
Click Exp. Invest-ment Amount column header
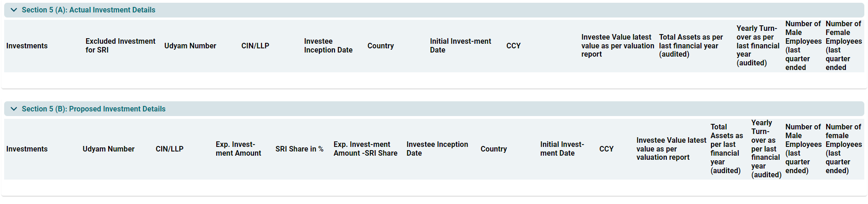click(x=238, y=149)
